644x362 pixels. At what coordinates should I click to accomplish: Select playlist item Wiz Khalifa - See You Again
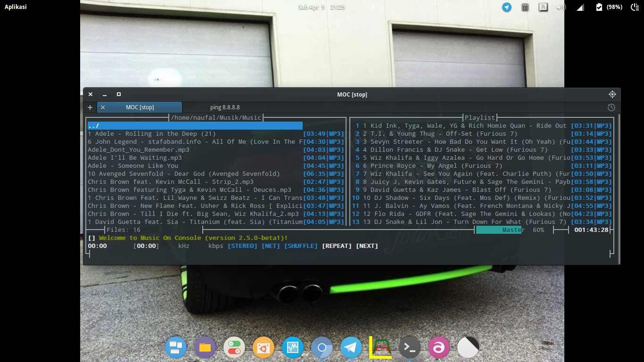click(481, 174)
